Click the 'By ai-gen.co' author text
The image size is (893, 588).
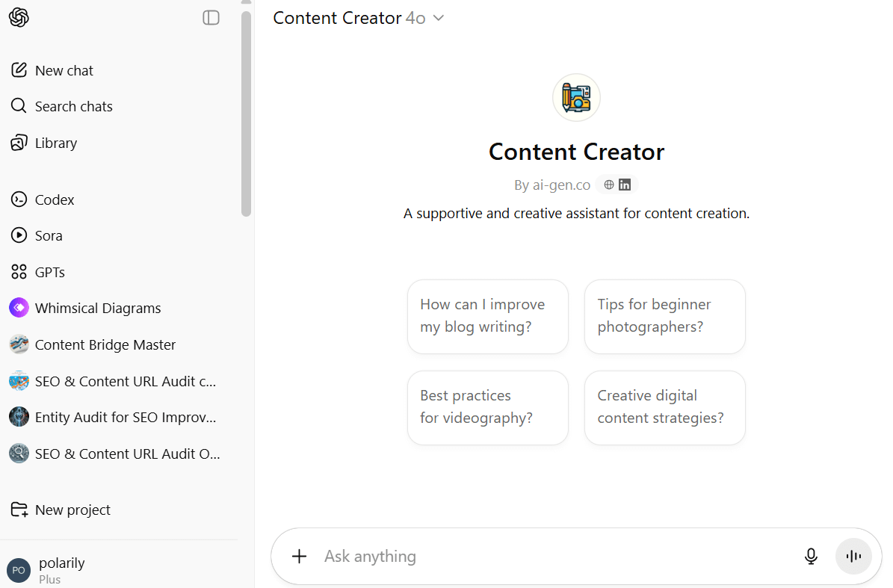point(551,185)
